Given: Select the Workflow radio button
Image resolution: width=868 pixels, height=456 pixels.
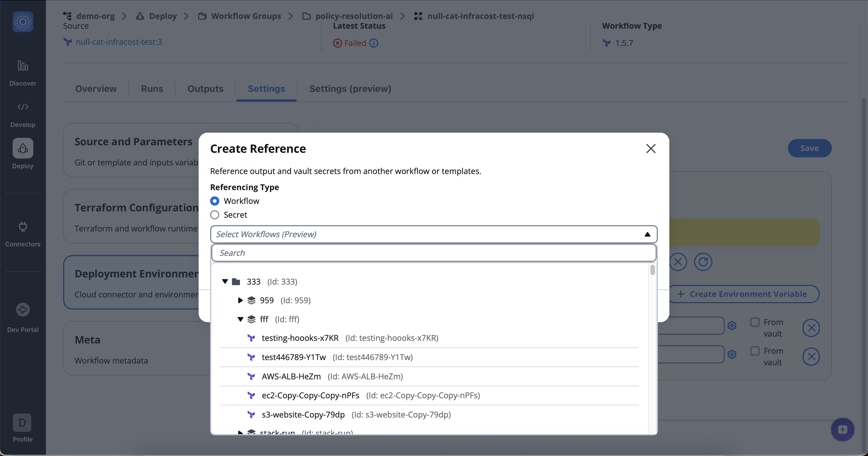Looking at the screenshot, I should (x=215, y=201).
